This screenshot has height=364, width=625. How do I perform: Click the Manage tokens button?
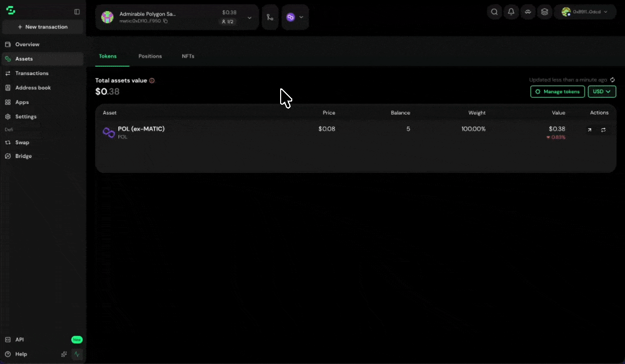click(x=558, y=92)
